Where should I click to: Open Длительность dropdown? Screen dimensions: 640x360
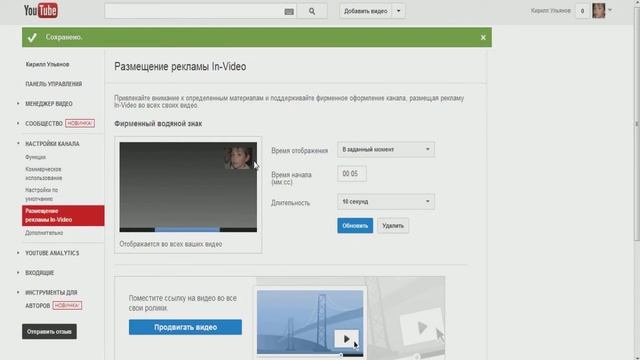point(386,202)
